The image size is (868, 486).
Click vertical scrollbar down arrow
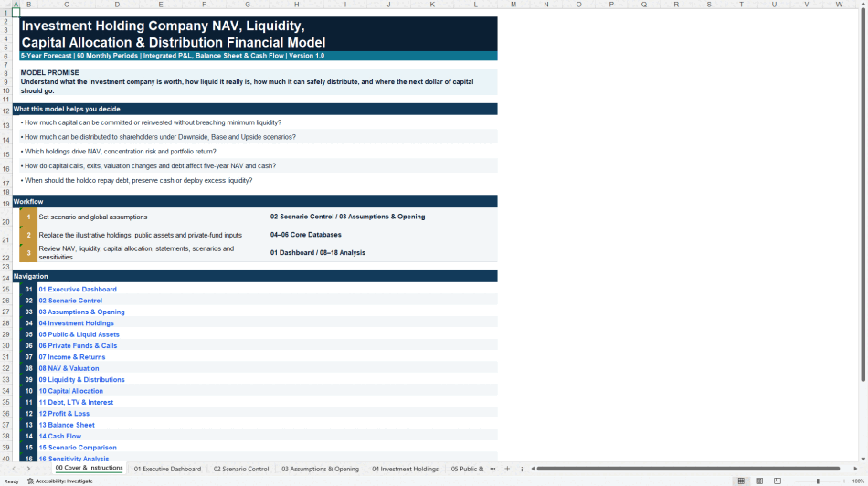[863, 459]
